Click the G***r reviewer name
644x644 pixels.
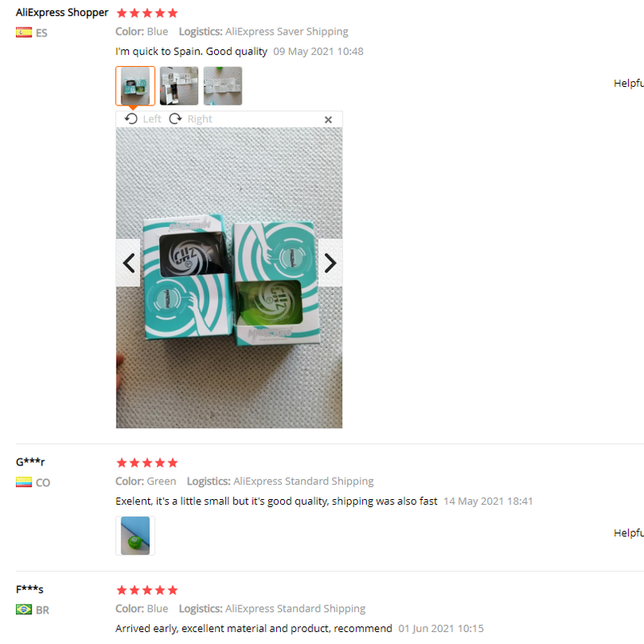coord(31,461)
